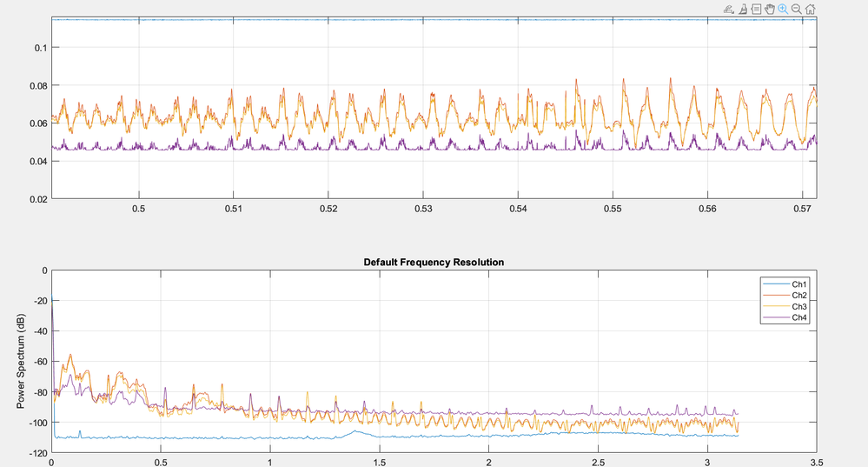Click the Ch4 purple legend line sample
Image resolution: width=868 pixels, height=467 pixels.
[776, 317]
